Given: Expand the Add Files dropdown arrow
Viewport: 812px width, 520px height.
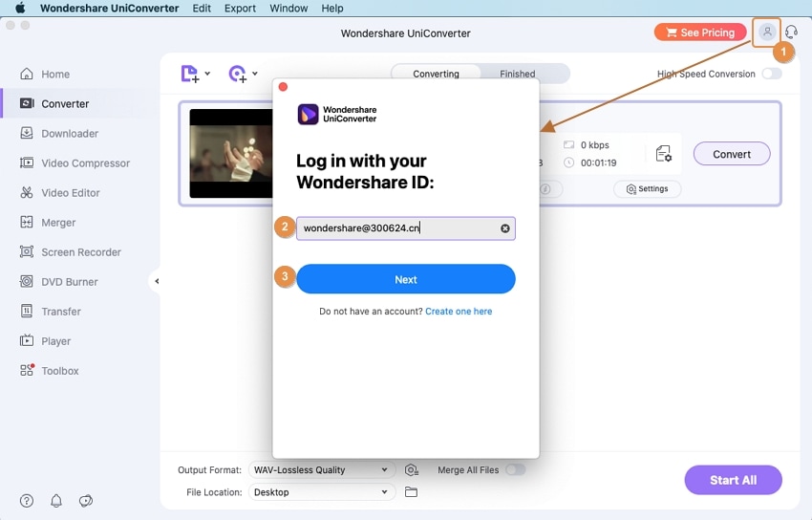Looking at the screenshot, I should pos(207,73).
